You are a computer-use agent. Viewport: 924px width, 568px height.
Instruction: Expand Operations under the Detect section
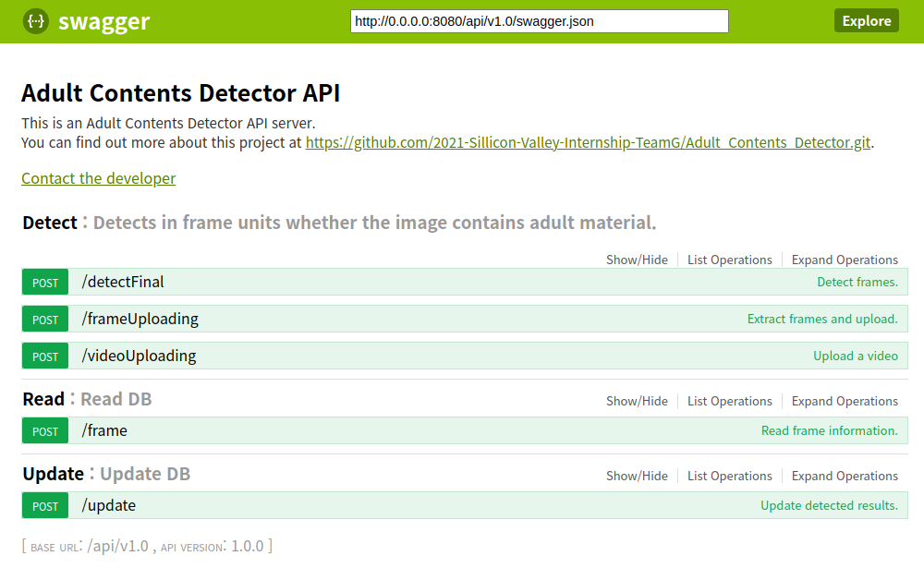click(x=844, y=260)
